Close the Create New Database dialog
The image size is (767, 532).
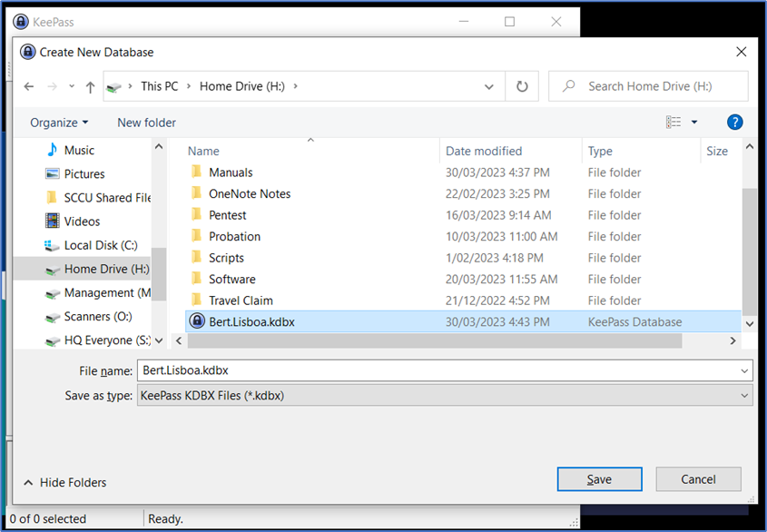741,52
